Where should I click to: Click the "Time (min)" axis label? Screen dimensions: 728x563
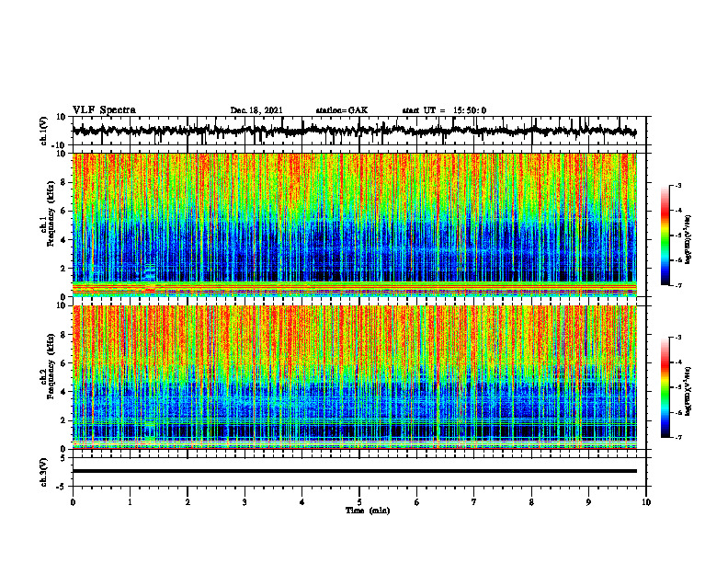pyautogui.click(x=368, y=511)
